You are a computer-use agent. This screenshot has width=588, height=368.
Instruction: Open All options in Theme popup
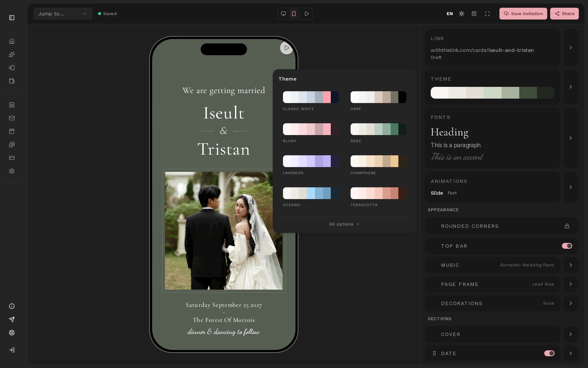pyautogui.click(x=344, y=224)
